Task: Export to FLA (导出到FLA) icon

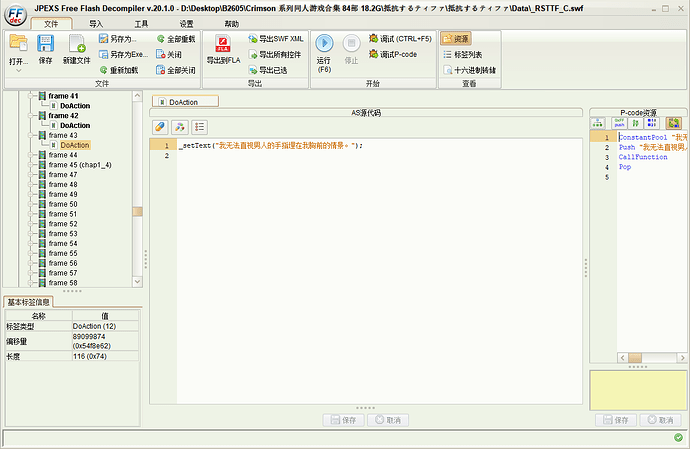Action: coord(223,44)
